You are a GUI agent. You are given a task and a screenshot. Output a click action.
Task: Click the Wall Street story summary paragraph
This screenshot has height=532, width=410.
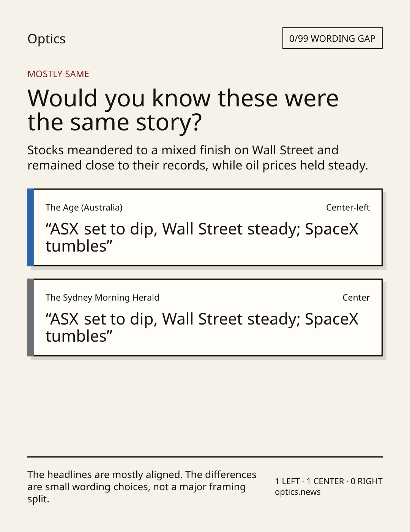point(198,158)
